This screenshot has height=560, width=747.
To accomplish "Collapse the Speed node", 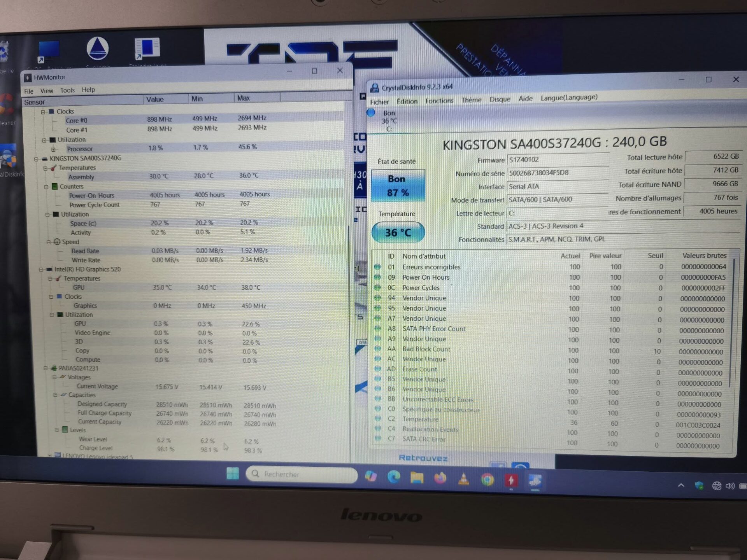I will point(49,242).
